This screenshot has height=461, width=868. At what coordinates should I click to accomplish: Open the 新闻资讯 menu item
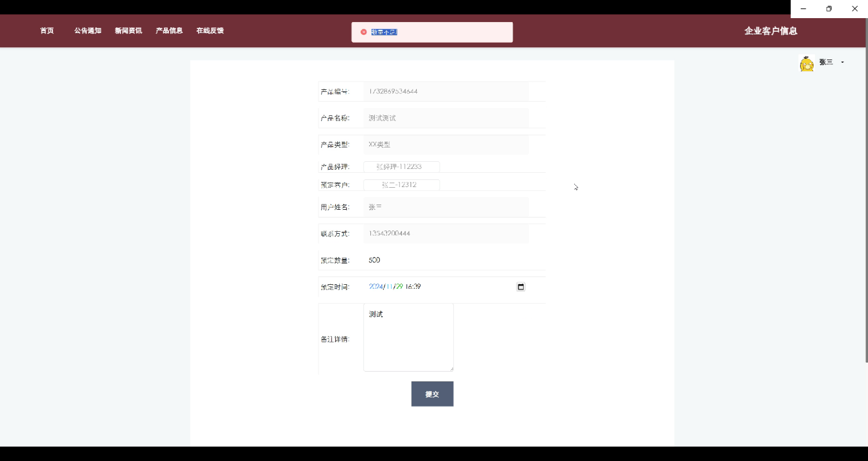point(128,30)
